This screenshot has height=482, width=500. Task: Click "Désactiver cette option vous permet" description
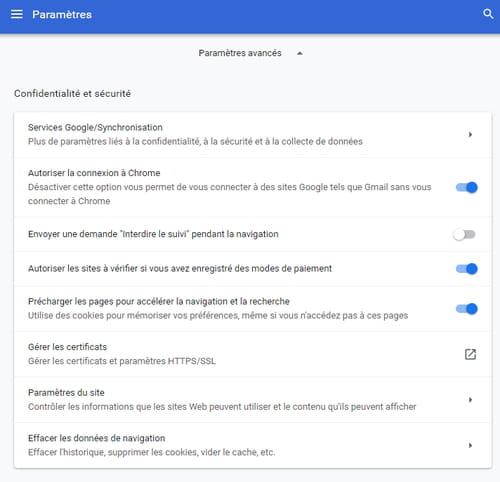click(x=230, y=194)
